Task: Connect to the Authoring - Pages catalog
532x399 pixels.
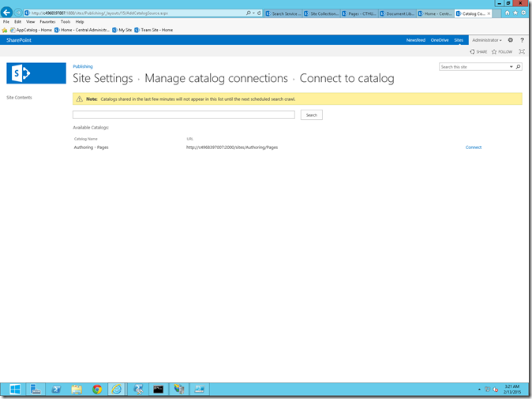Action: pos(474,147)
